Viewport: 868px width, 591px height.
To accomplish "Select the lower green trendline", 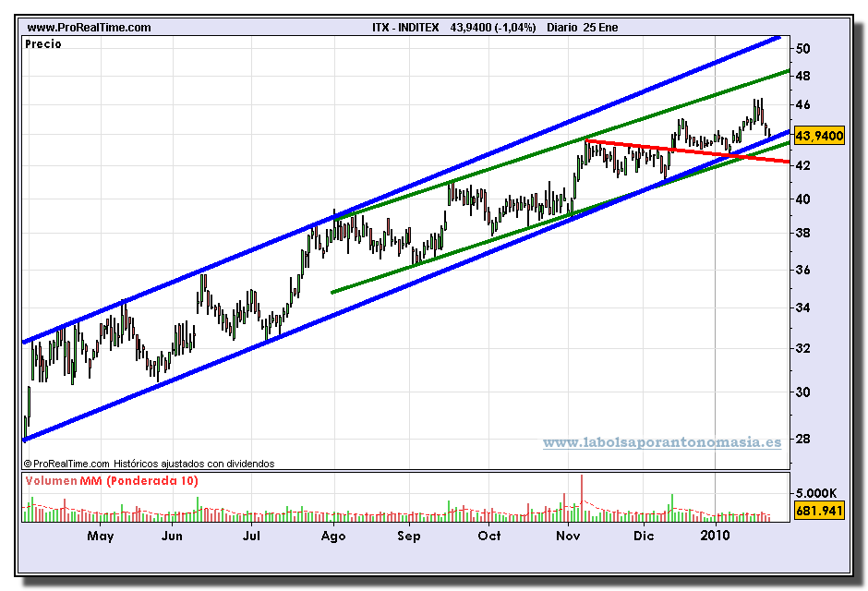I will (x=561, y=218).
